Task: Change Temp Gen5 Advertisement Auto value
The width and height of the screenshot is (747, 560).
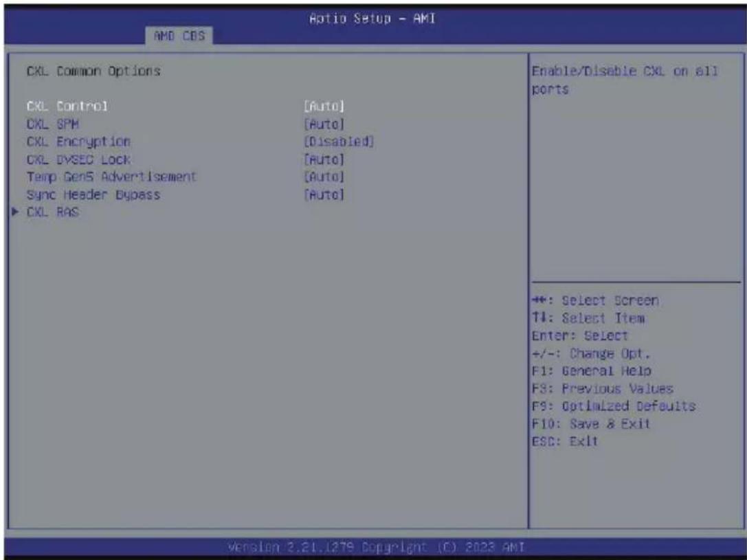Action: [324, 177]
